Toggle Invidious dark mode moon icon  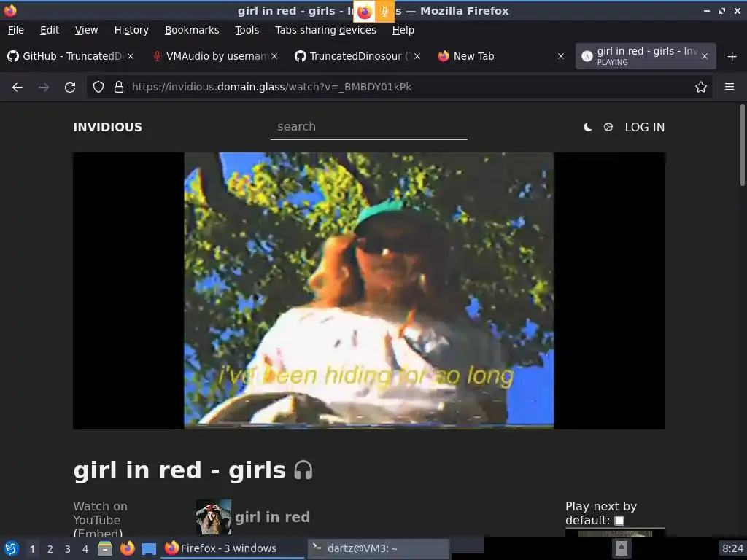[588, 127]
